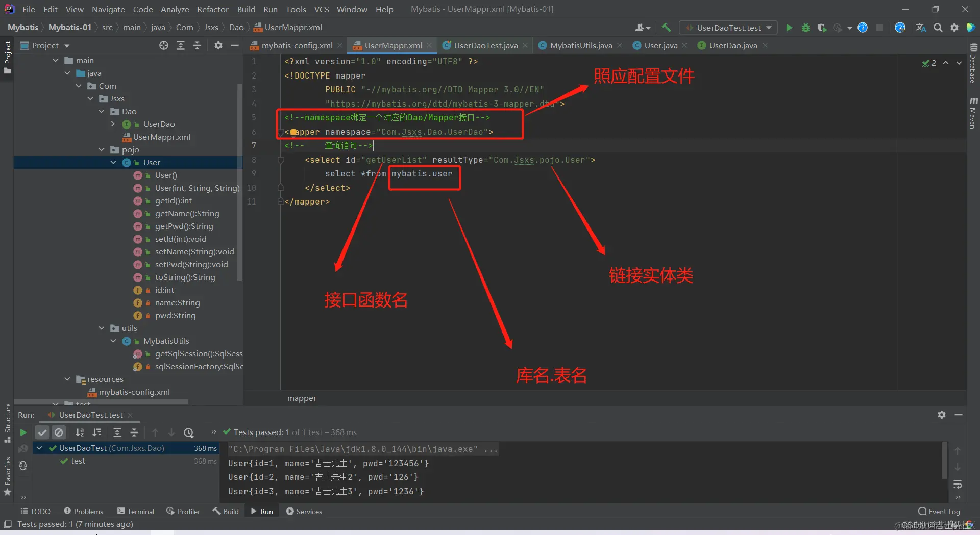Switch to mybatis-config.xml tab

(297, 45)
